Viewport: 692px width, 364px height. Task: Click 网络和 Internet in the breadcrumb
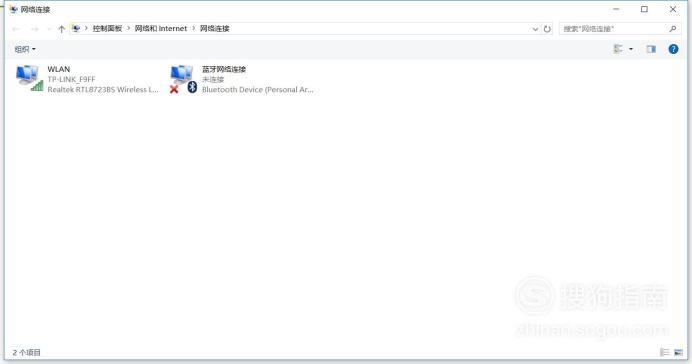pos(161,29)
